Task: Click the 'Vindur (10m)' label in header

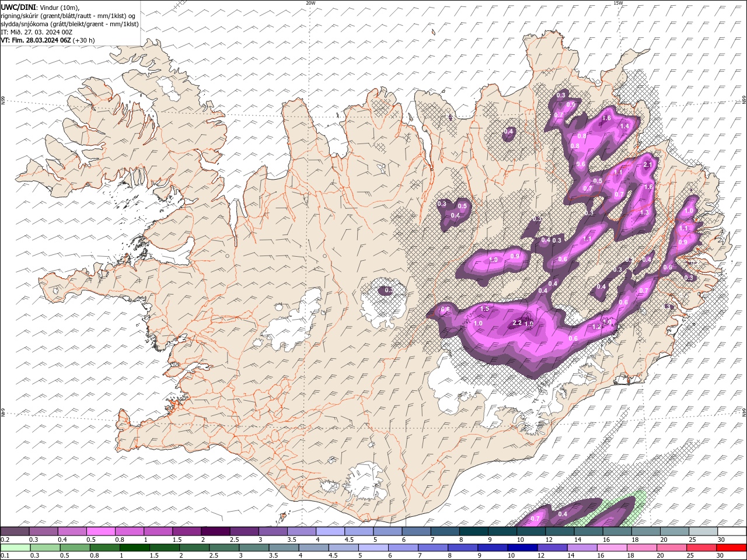Action: 58,7
